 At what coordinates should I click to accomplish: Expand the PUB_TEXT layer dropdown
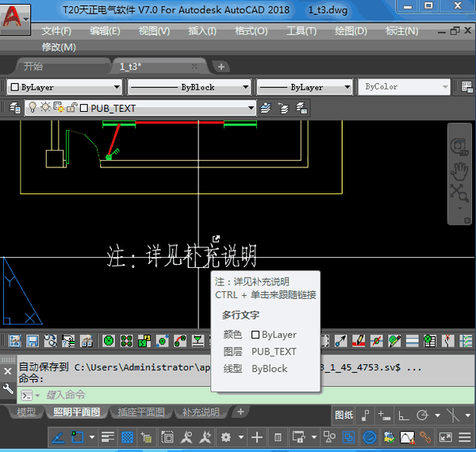click(x=251, y=108)
